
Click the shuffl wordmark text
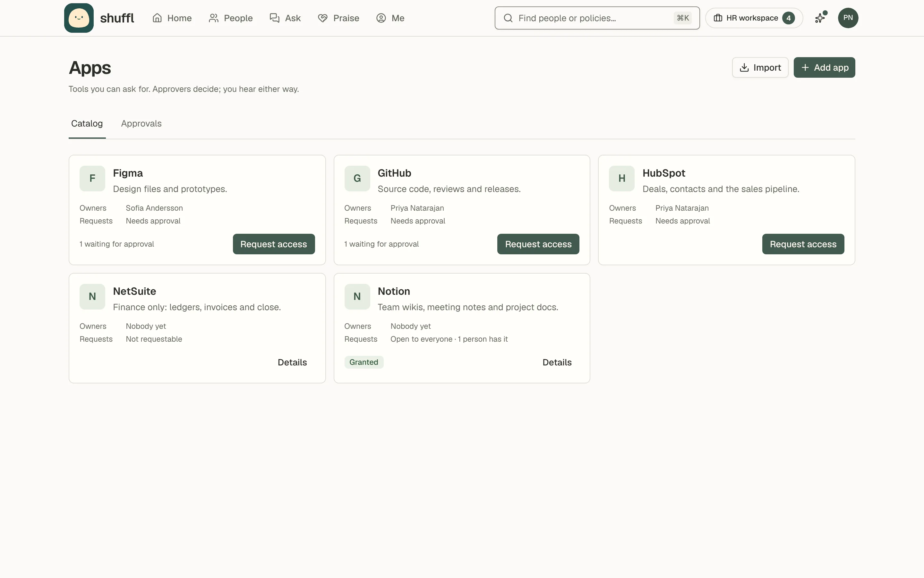click(117, 18)
